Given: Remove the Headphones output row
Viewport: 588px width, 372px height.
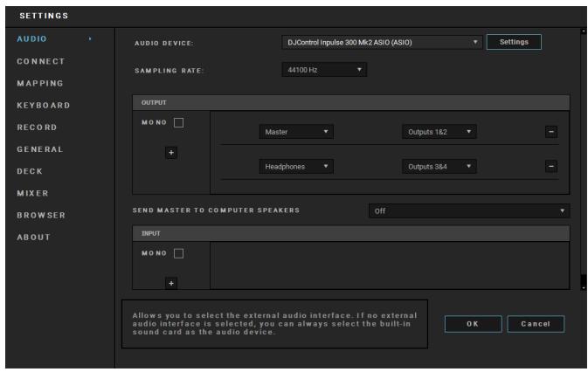Looking at the screenshot, I should (x=551, y=166).
